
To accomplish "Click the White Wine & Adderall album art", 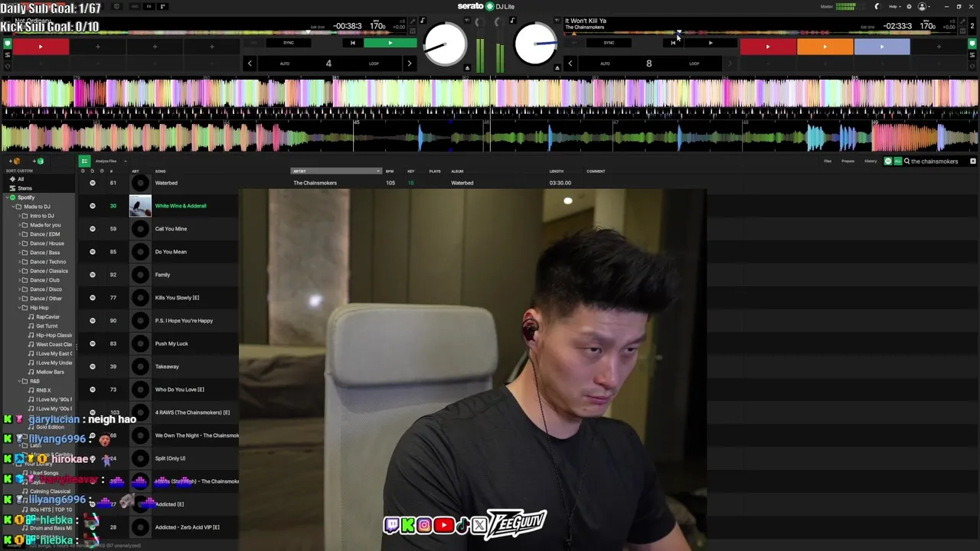I will (x=140, y=206).
